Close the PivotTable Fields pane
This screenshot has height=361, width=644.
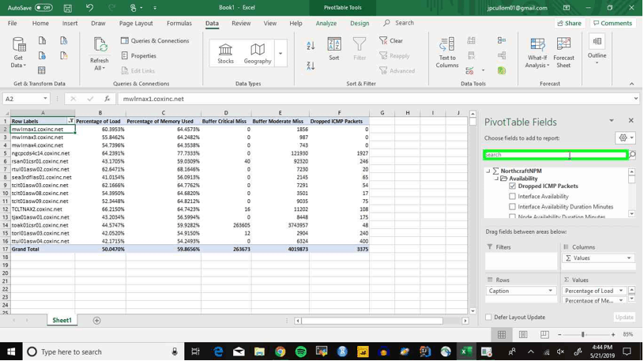[x=631, y=120]
